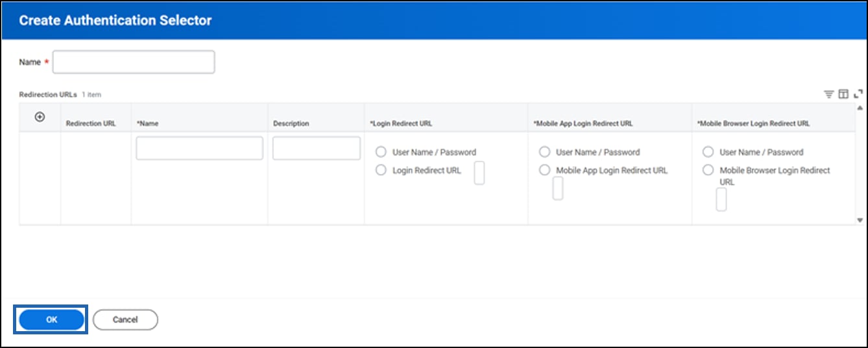The height and width of the screenshot is (348, 868).
Task: Select User Name / Password under Login Redirect URL
Action: point(381,152)
